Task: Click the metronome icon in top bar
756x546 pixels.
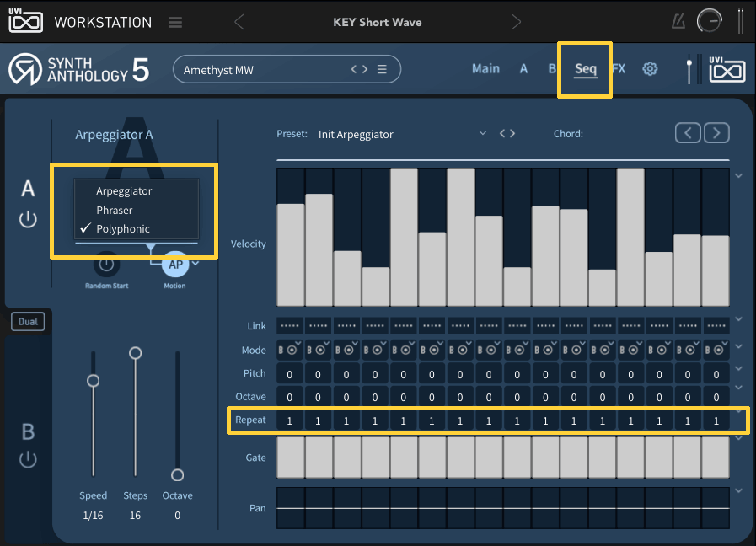Action: click(678, 22)
